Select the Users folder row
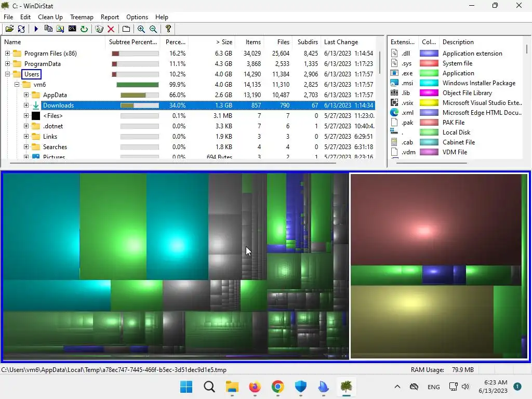 click(x=189, y=74)
